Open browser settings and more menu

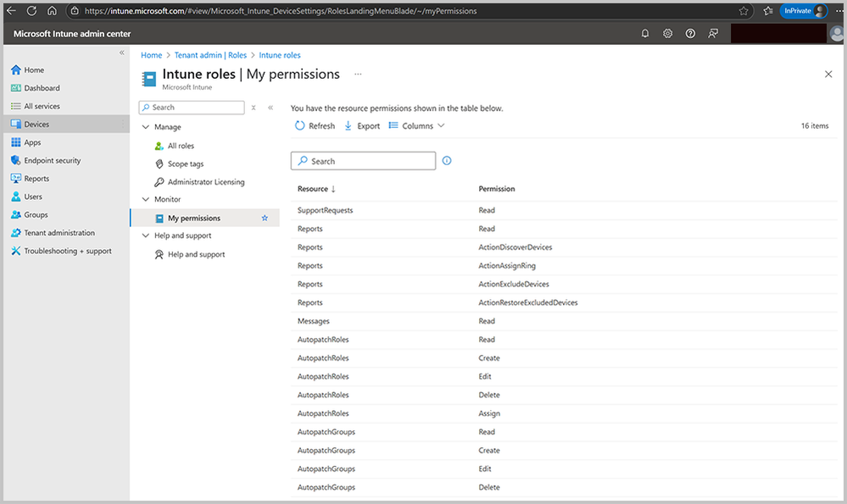[839, 11]
